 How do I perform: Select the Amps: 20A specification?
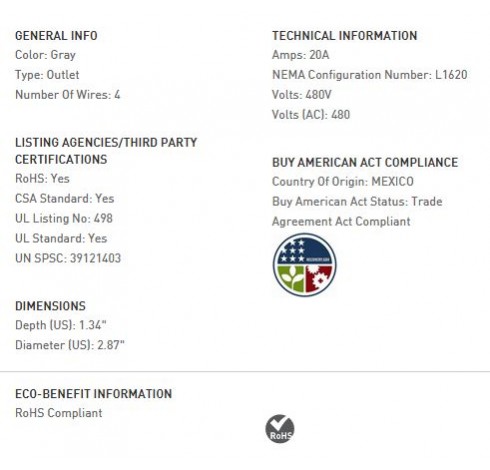[301, 55]
